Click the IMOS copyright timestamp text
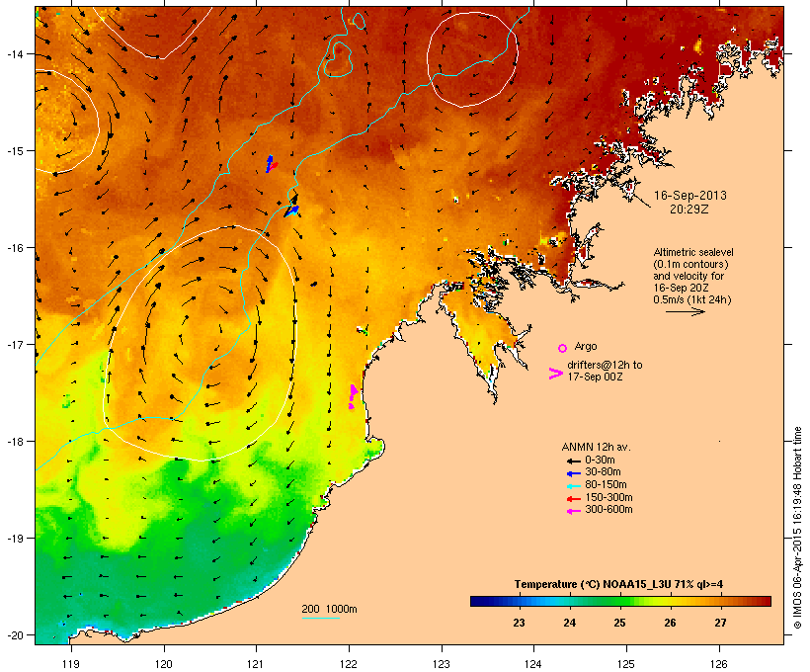 [x=797, y=528]
